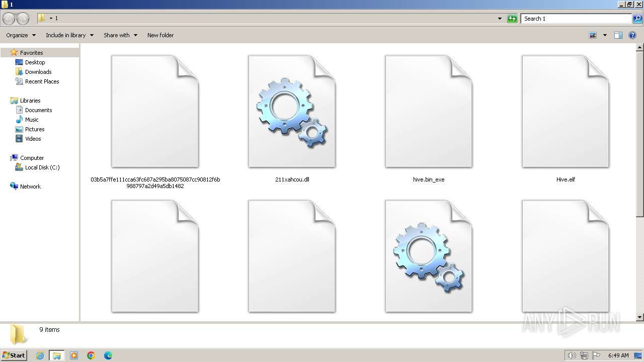
Task: Click the Action Center flag icon
Action: (596, 355)
